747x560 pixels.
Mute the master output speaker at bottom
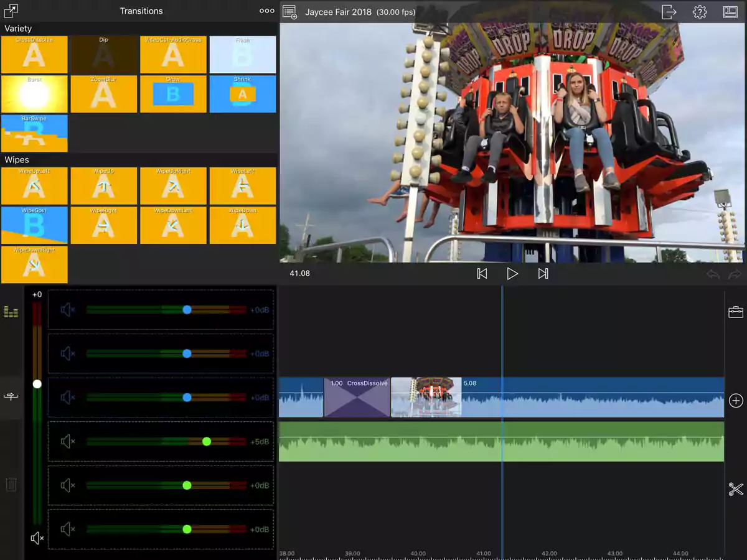click(37, 538)
